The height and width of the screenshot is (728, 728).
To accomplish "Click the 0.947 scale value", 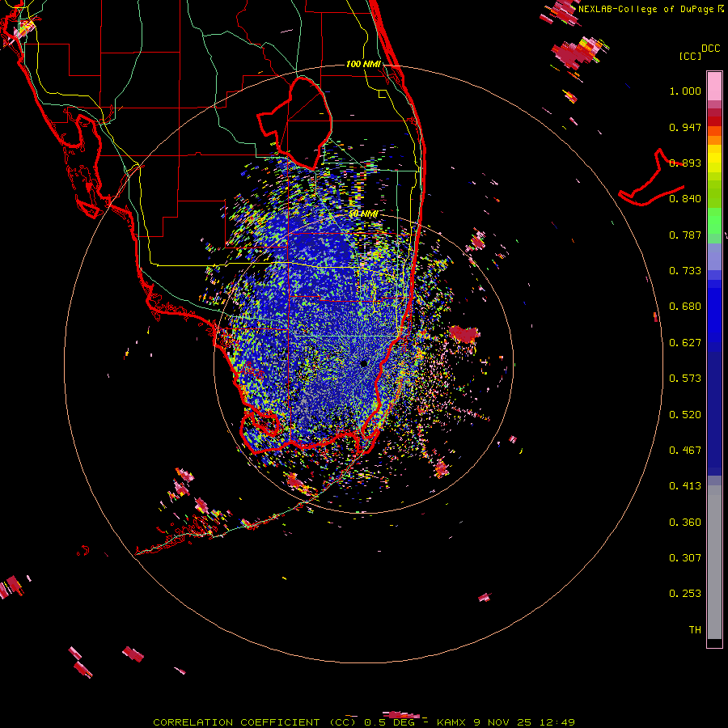I will [685, 127].
